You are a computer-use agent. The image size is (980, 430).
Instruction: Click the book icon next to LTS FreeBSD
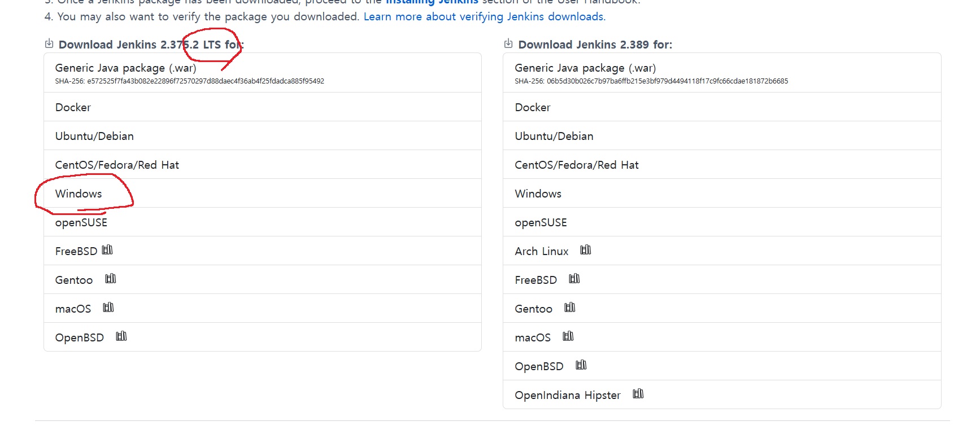point(107,250)
